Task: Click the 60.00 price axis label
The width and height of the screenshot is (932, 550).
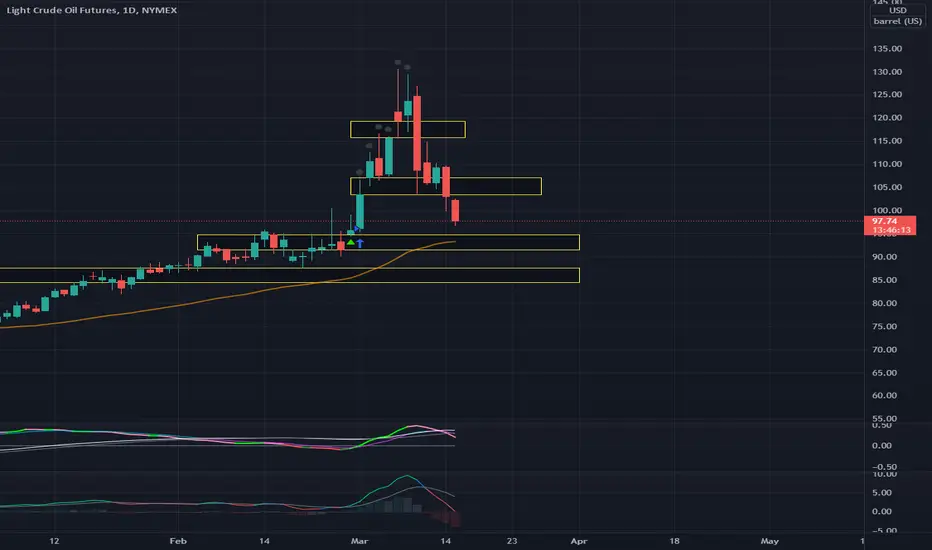Action: click(x=884, y=395)
